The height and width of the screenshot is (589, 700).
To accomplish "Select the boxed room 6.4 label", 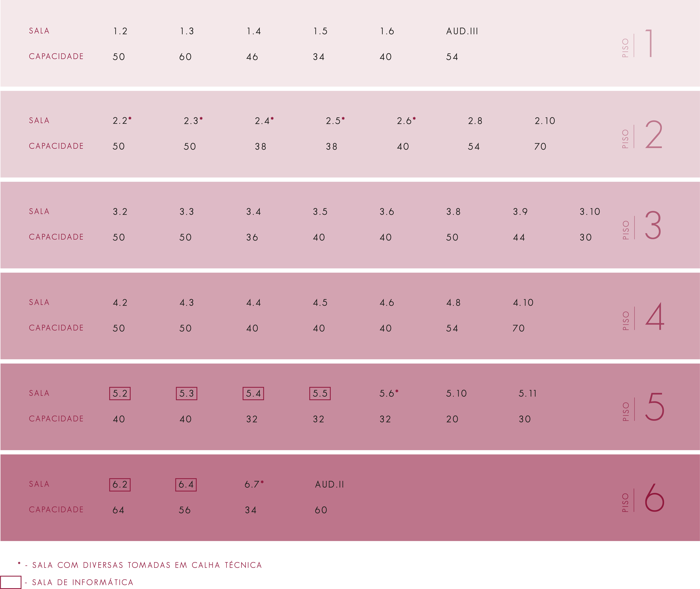I will point(186,484).
